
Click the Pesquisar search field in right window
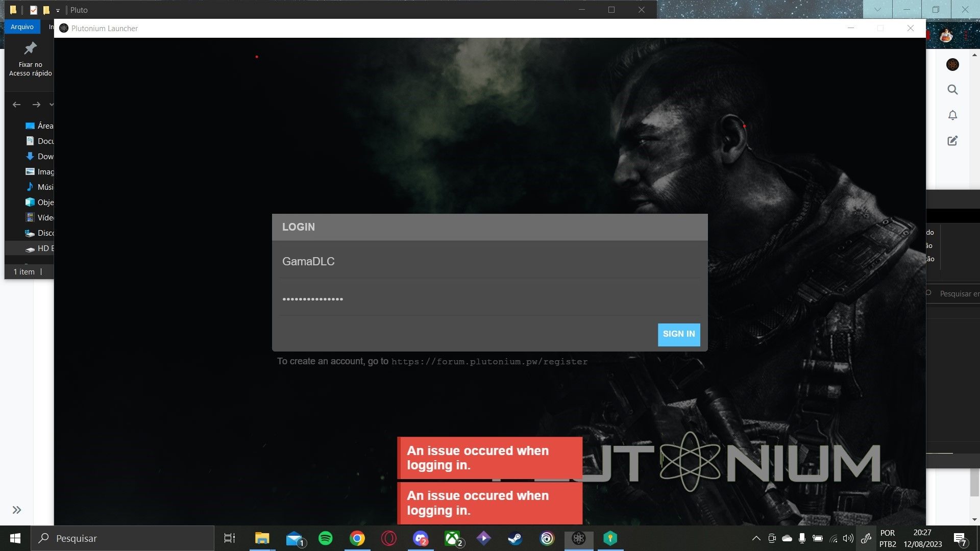(953, 293)
